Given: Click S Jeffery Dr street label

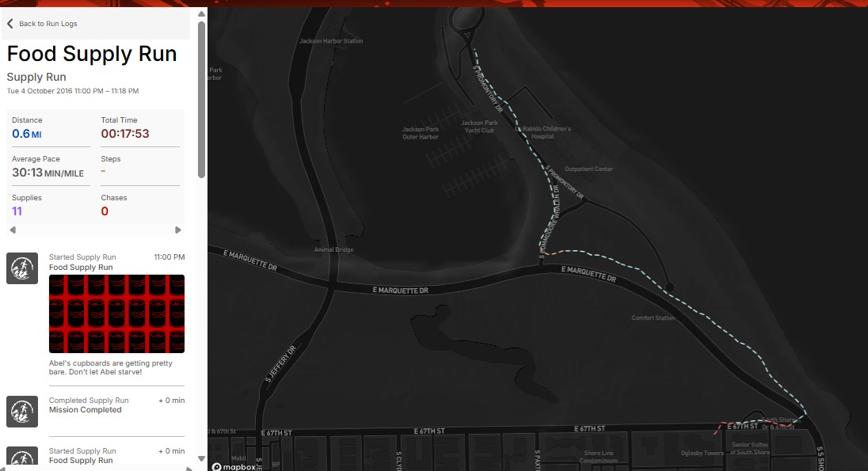Looking at the screenshot, I should tap(281, 364).
